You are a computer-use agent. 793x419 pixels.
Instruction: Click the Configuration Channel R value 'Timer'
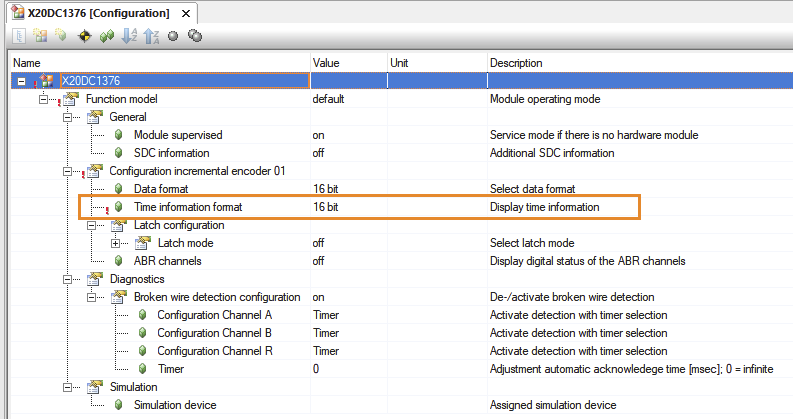326,351
